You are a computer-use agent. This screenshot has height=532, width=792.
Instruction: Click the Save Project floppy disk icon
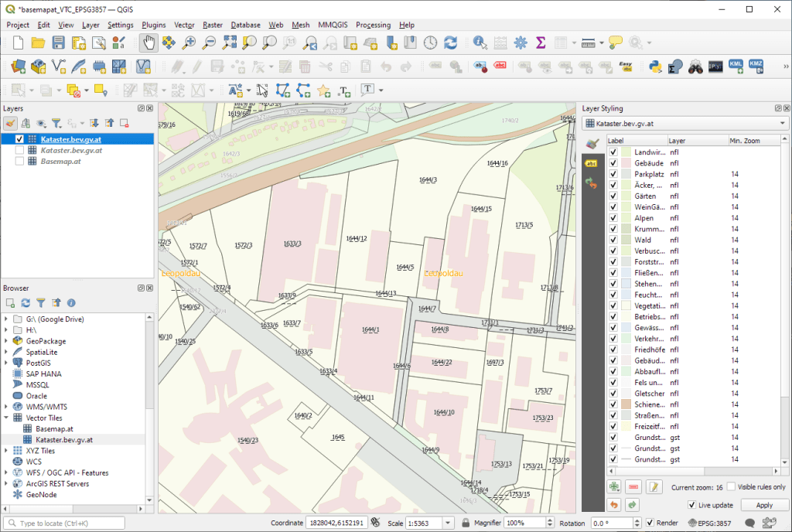pyautogui.click(x=58, y=43)
